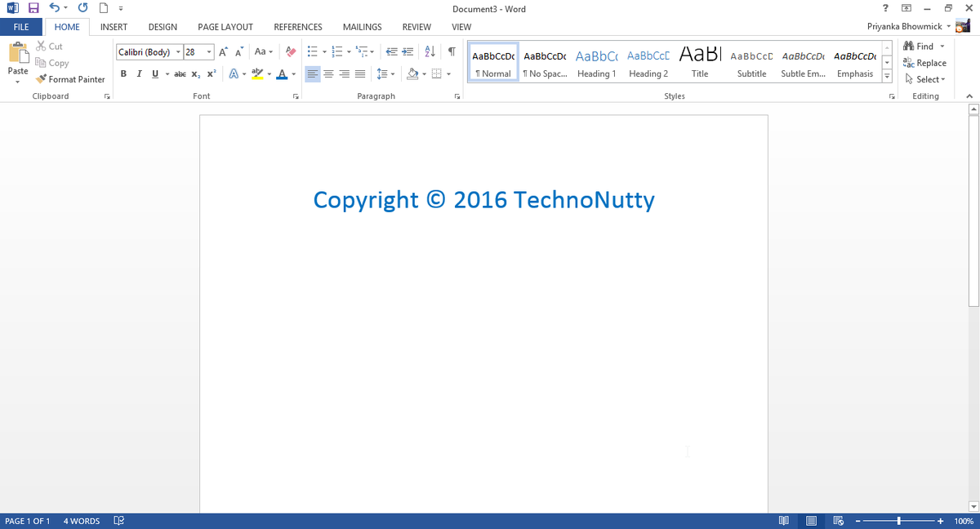This screenshot has height=529, width=980.
Task: Expand the Styles gallery with the More arrow
Action: tap(887, 75)
